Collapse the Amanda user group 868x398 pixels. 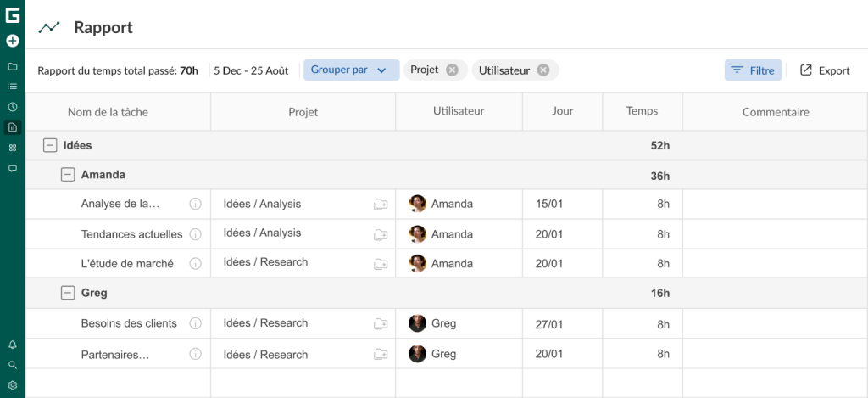click(68, 175)
